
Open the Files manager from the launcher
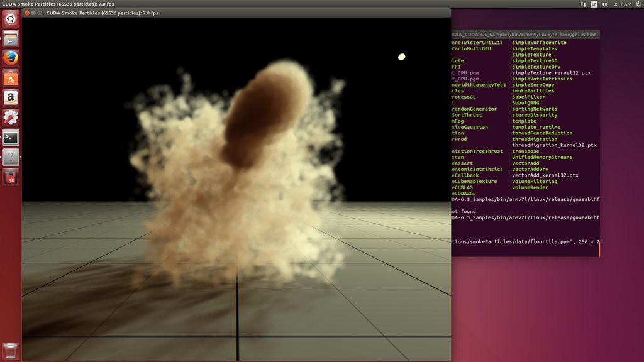(11, 38)
